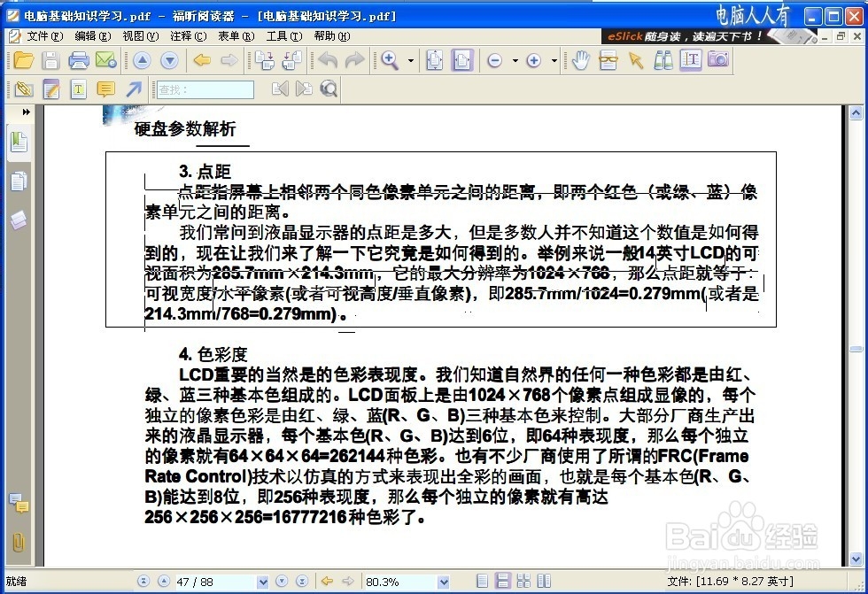Image resolution: width=868 pixels, height=594 pixels.
Task: Select the Text selection tool
Action: (693, 60)
